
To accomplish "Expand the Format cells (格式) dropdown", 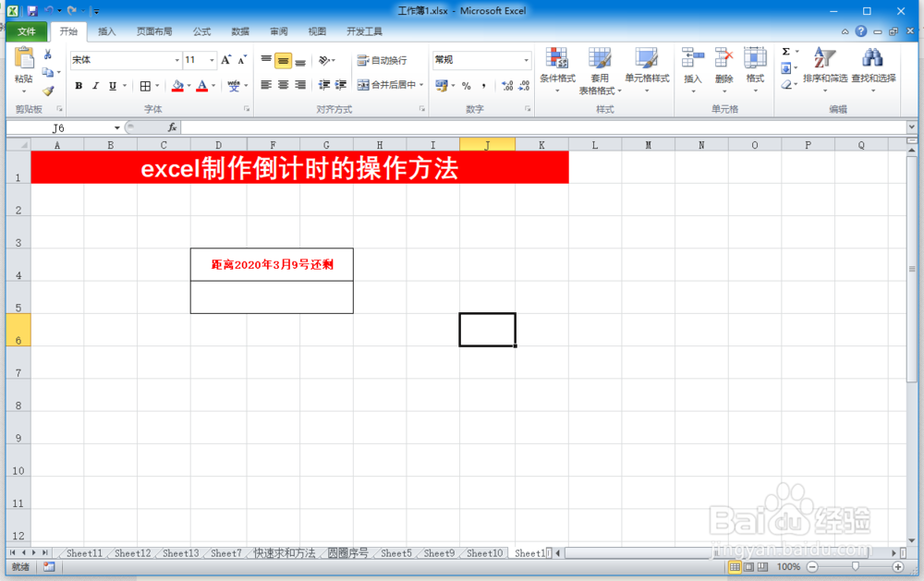I will [756, 91].
